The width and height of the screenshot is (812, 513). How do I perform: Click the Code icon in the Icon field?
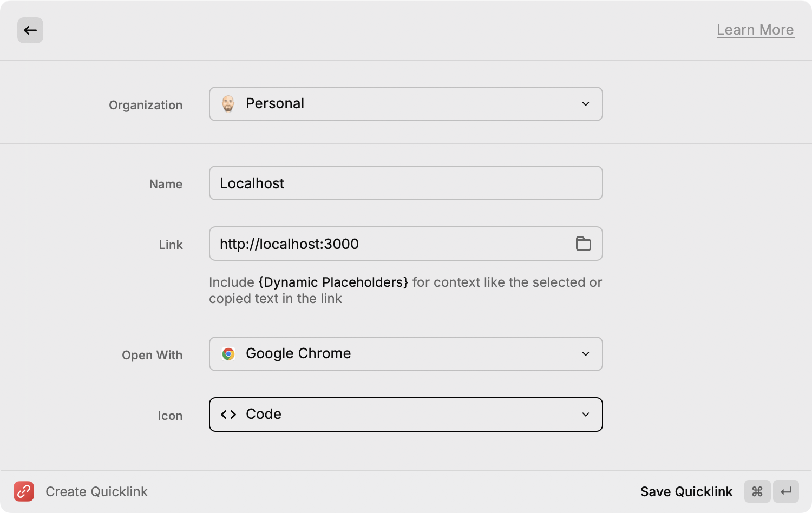click(228, 414)
